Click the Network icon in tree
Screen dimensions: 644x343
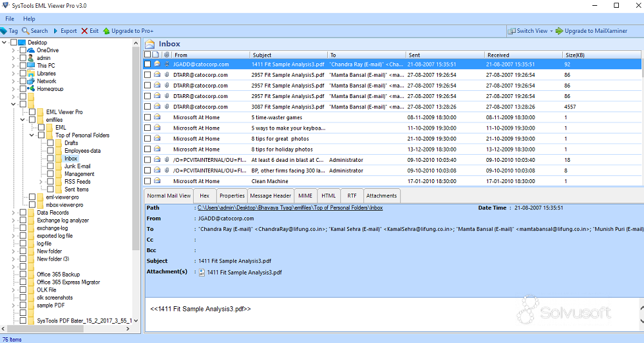31,81
